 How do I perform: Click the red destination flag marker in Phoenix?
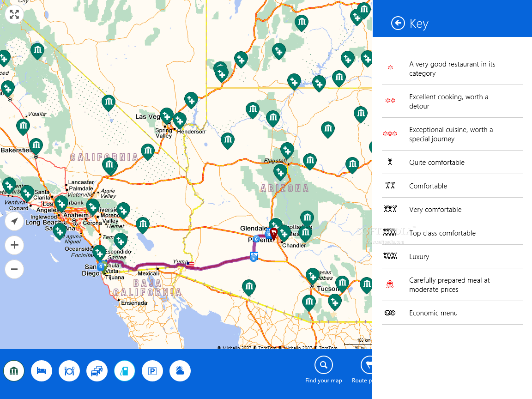[x=274, y=233]
